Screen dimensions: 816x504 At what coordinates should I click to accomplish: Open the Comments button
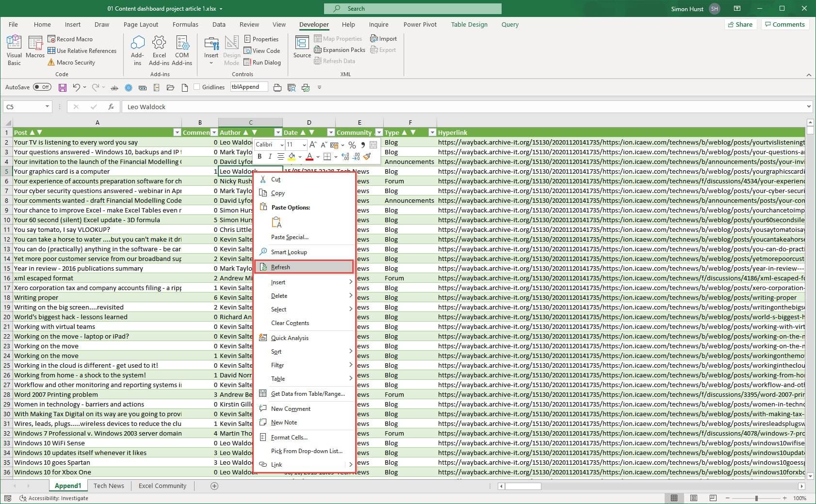point(784,24)
